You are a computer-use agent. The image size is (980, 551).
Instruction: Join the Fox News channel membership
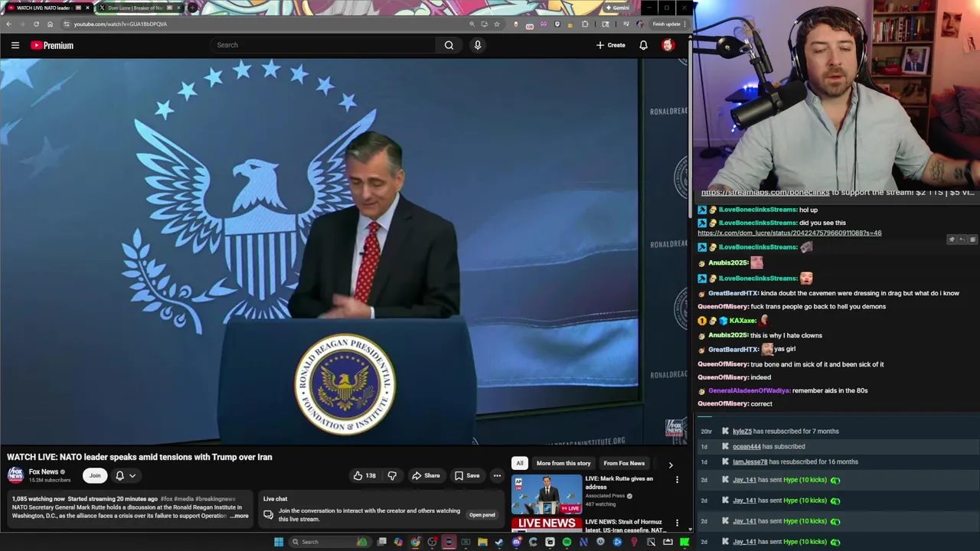[95, 476]
